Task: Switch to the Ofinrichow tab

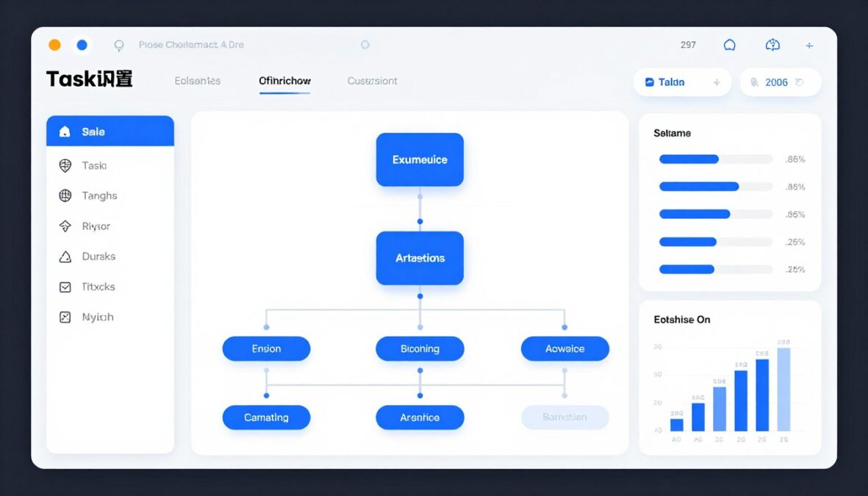Action: (284, 82)
